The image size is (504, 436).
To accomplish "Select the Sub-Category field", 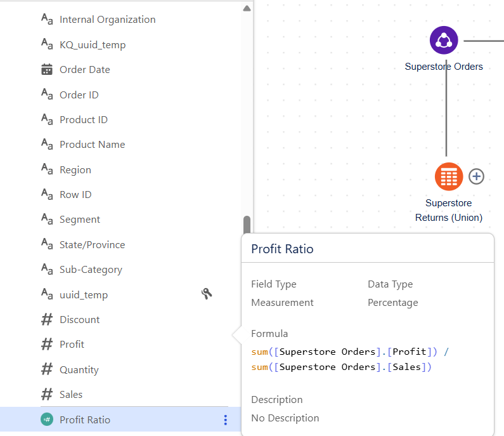I will [91, 270].
